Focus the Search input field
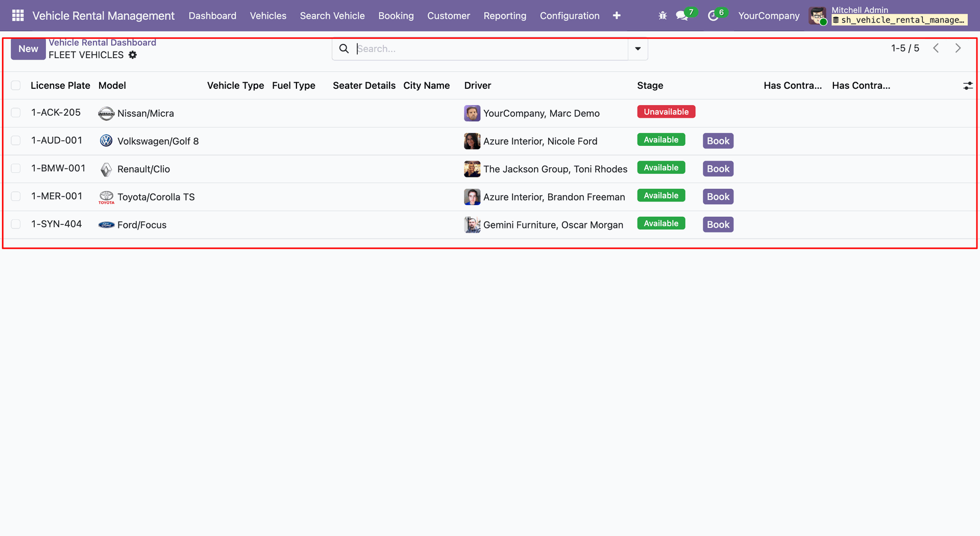Screen dimensions: 980x536 point(492,49)
